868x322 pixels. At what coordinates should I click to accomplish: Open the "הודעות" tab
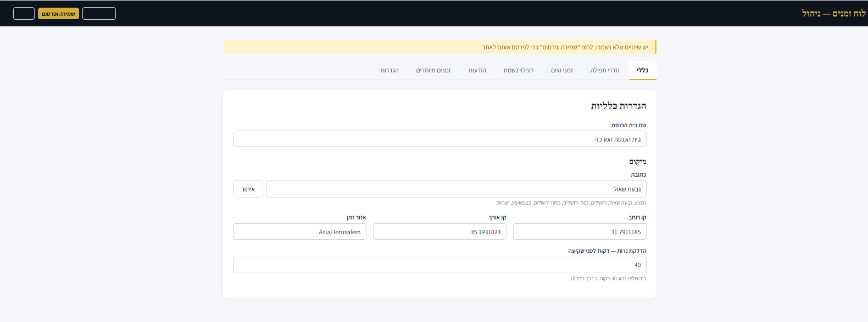click(x=477, y=70)
